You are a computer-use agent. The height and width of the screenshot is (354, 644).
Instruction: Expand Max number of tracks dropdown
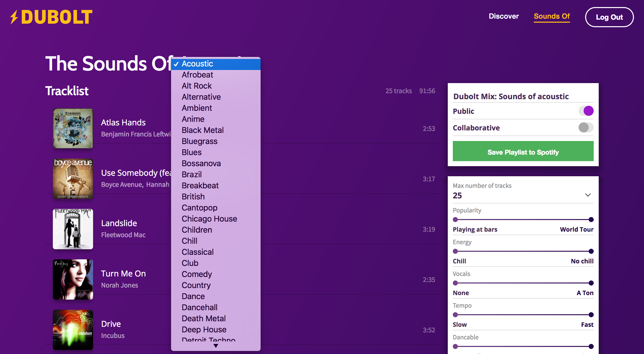[588, 195]
